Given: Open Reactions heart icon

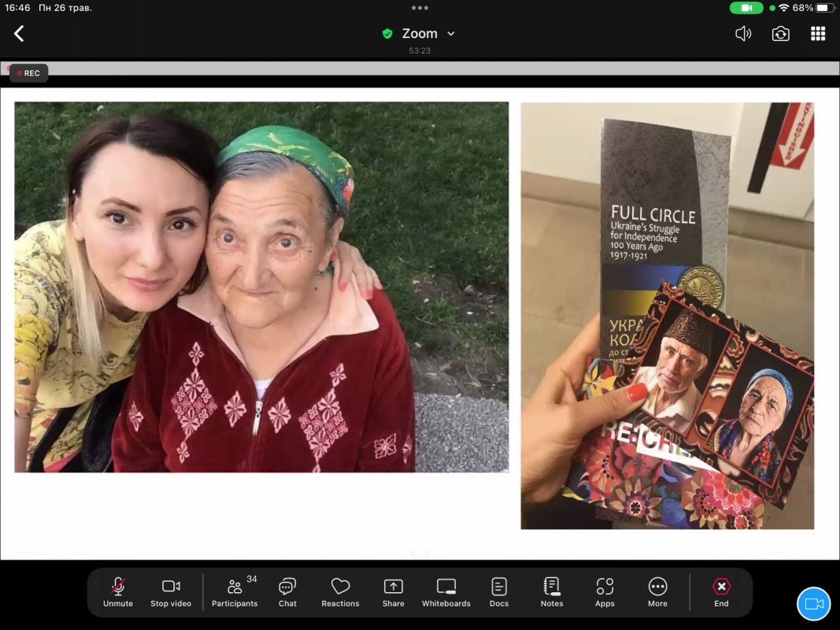Looking at the screenshot, I should [x=340, y=592].
